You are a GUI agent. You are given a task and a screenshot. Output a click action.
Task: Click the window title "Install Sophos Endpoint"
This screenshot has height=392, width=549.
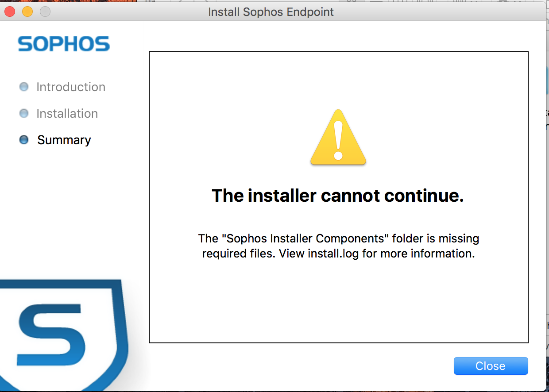pyautogui.click(x=271, y=12)
